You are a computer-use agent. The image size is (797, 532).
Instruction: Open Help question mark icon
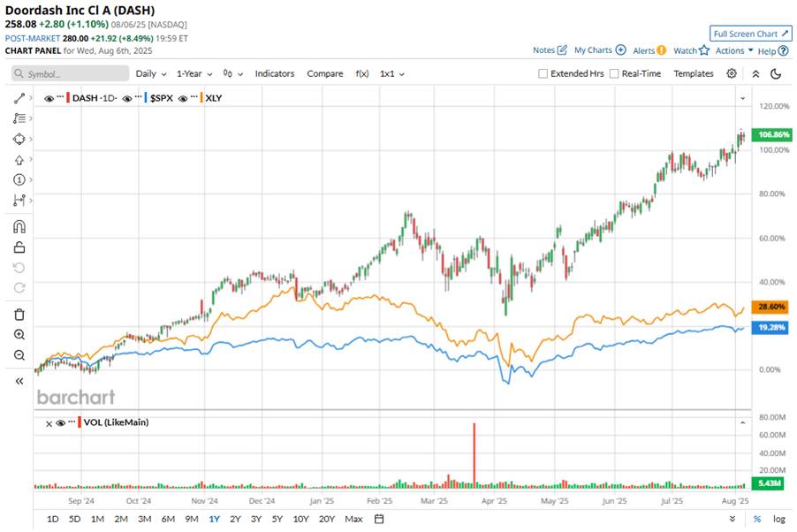(783, 51)
